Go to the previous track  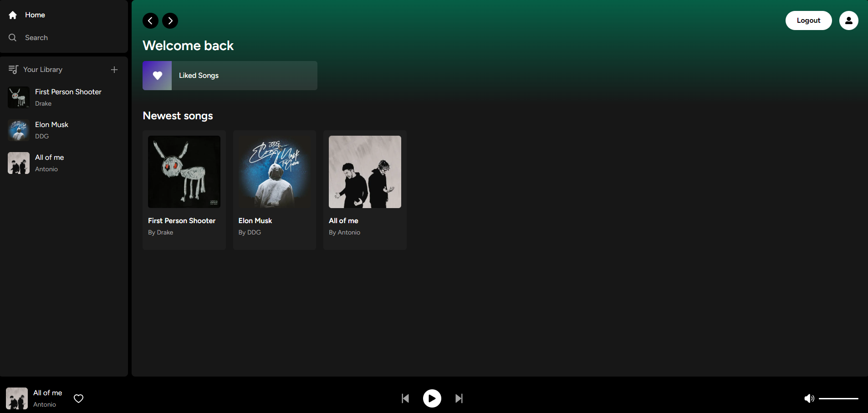tap(405, 399)
